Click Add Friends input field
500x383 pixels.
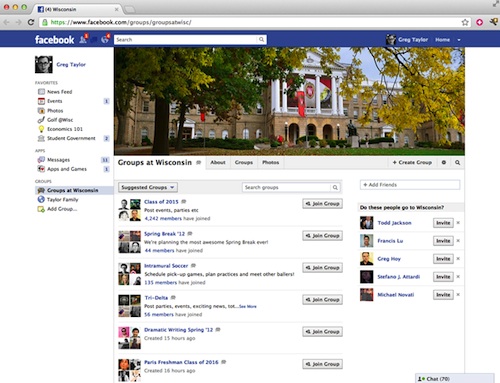[410, 185]
